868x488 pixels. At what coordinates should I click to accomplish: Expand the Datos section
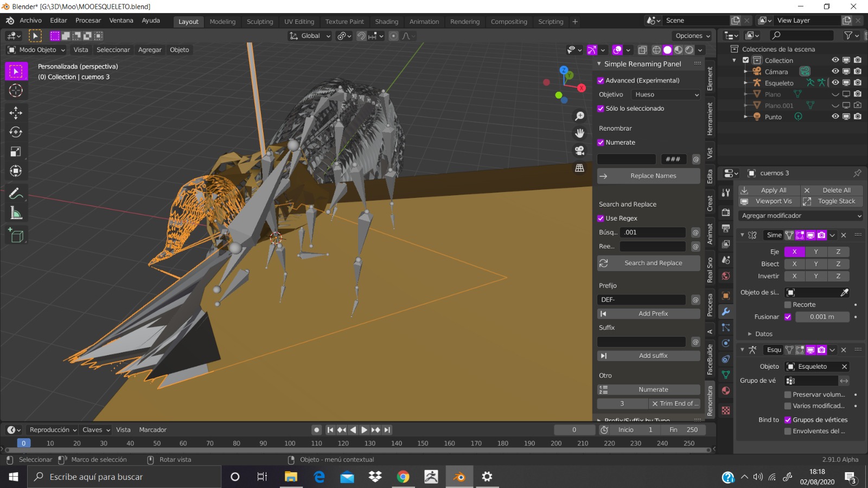760,334
